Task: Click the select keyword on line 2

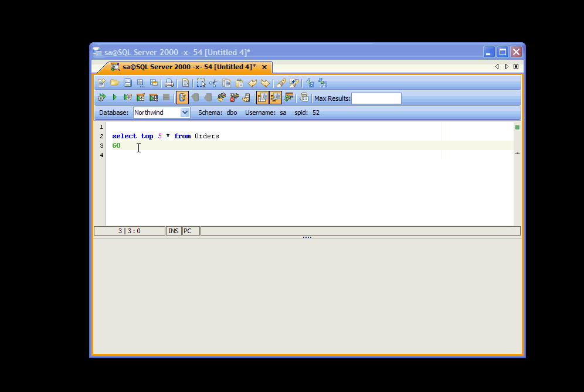Action: 124,137
